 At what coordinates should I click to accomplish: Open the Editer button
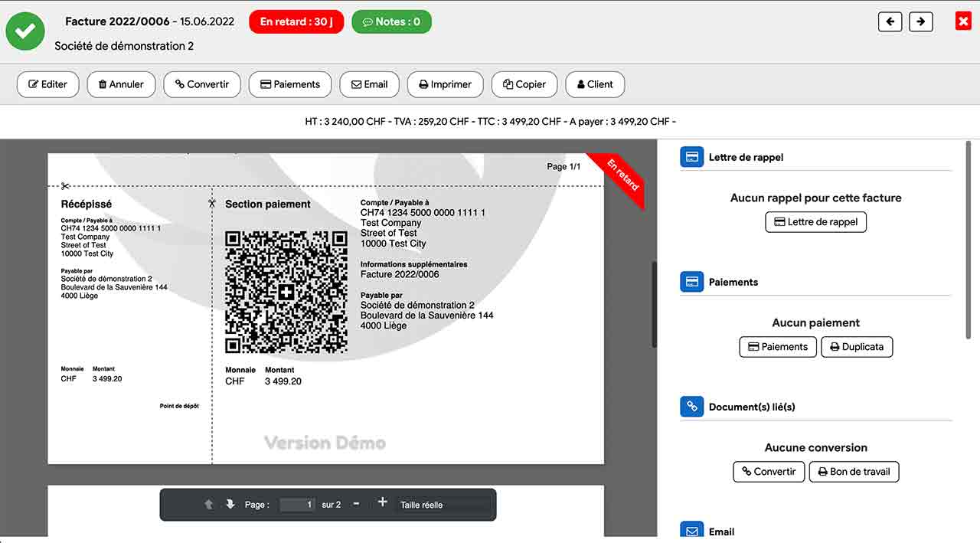(47, 84)
